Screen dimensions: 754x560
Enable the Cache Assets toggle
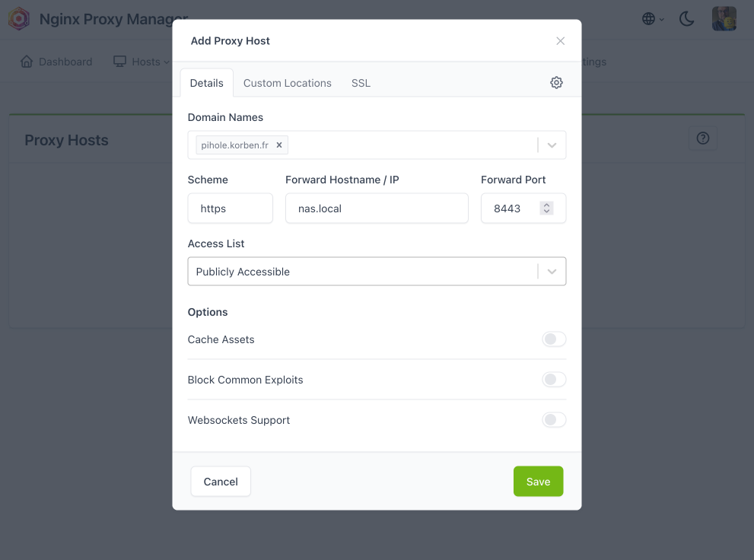point(554,339)
